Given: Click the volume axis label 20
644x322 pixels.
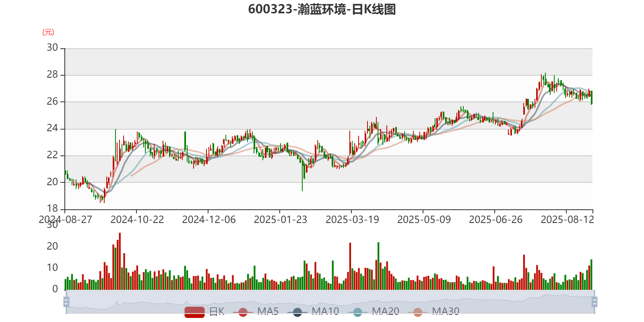Looking at the screenshot, I should pos(52,246).
